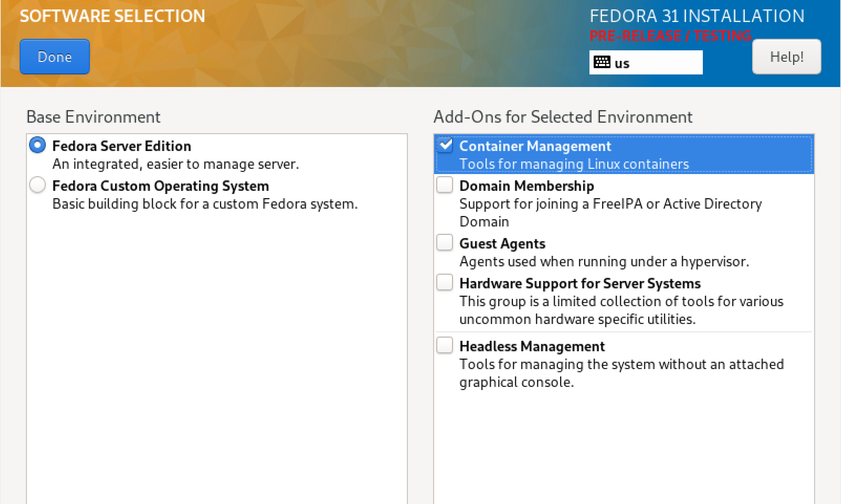Uncheck the Container Management checkbox
The height and width of the screenshot is (504, 841).
[445, 145]
